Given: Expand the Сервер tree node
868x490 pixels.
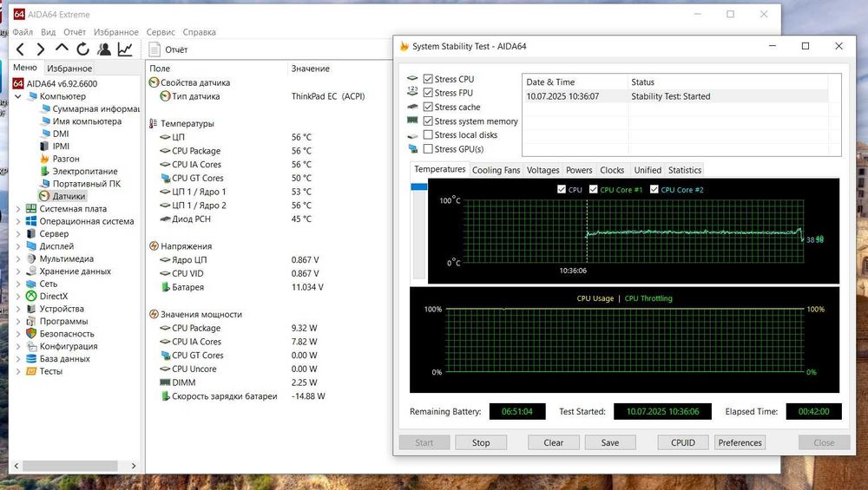Looking at the screenshot, I should [17, 233].
